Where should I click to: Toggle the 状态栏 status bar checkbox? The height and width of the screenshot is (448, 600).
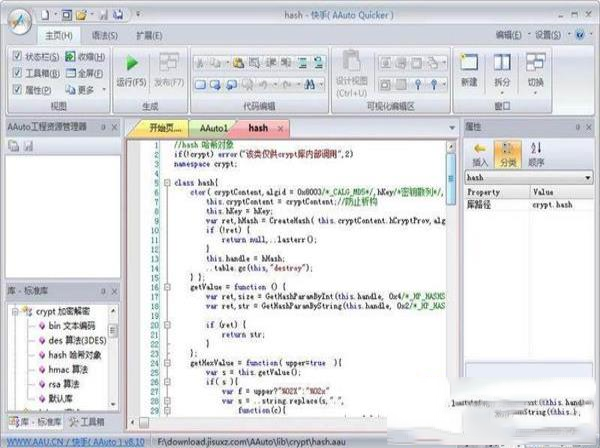click(x=17, y=57)
